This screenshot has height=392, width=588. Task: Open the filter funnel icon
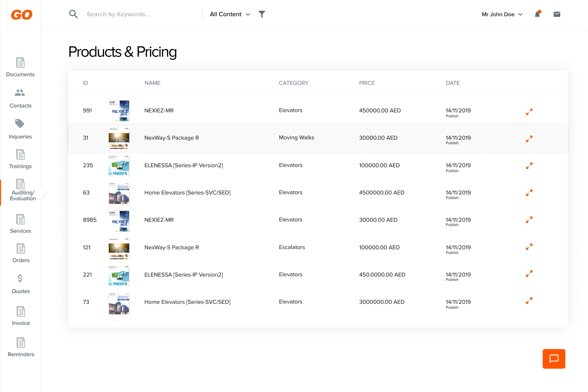pyautogui.click(x=262, y=14)
